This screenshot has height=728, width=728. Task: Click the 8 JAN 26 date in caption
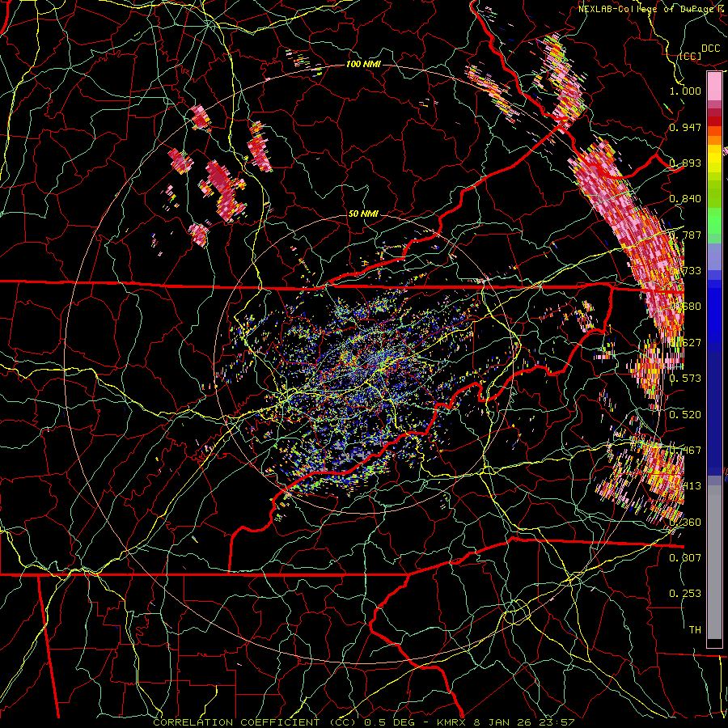(502, 722)
